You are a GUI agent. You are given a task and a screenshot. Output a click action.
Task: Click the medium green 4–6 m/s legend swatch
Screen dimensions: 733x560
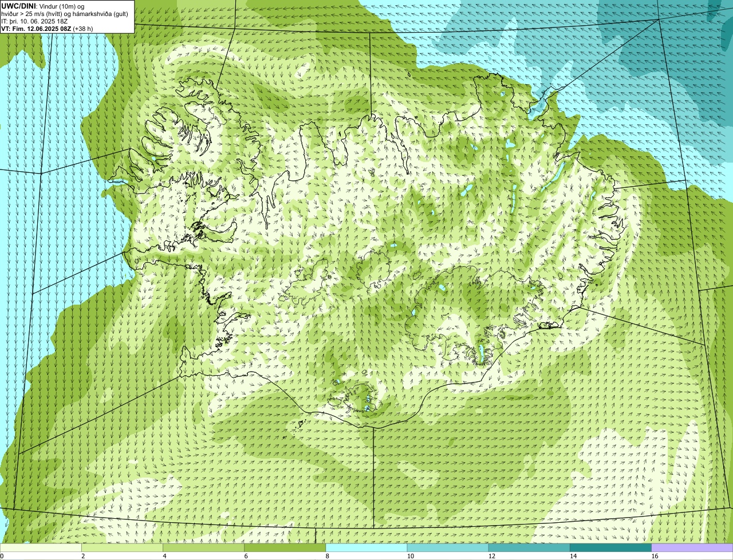coord(204,547)
